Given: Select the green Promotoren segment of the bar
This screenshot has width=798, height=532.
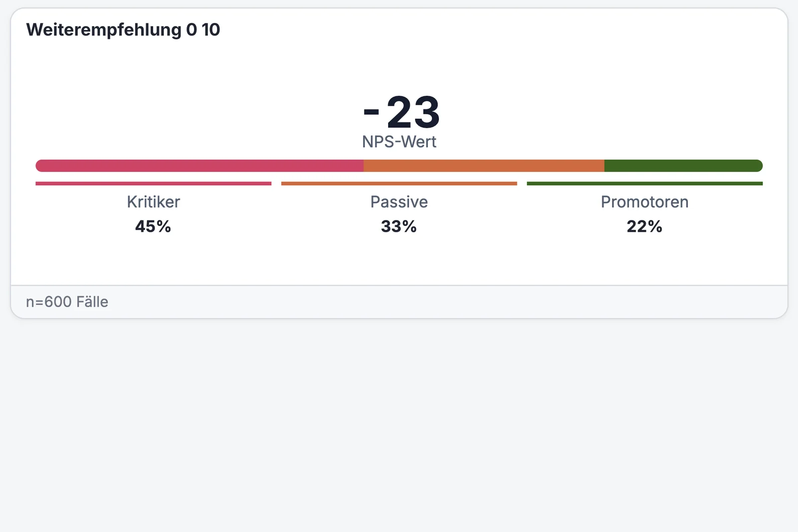Looking at the screenshot, I should pos(683,166).
